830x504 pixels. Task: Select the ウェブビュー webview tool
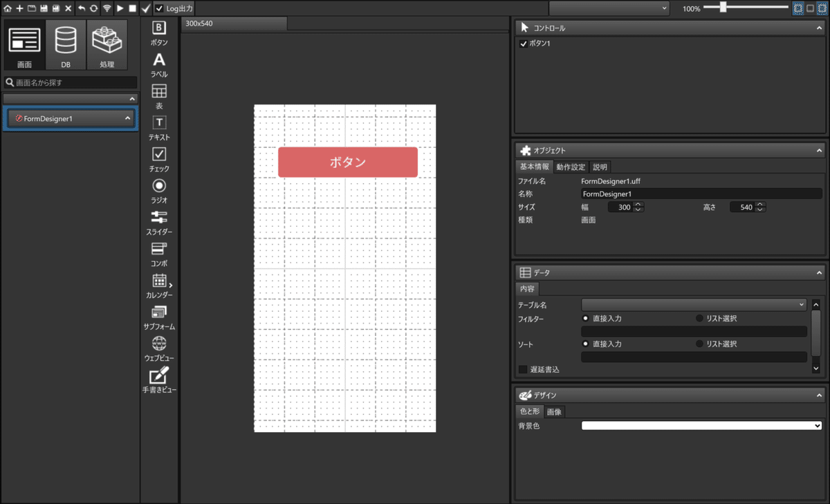pos(159,349)
